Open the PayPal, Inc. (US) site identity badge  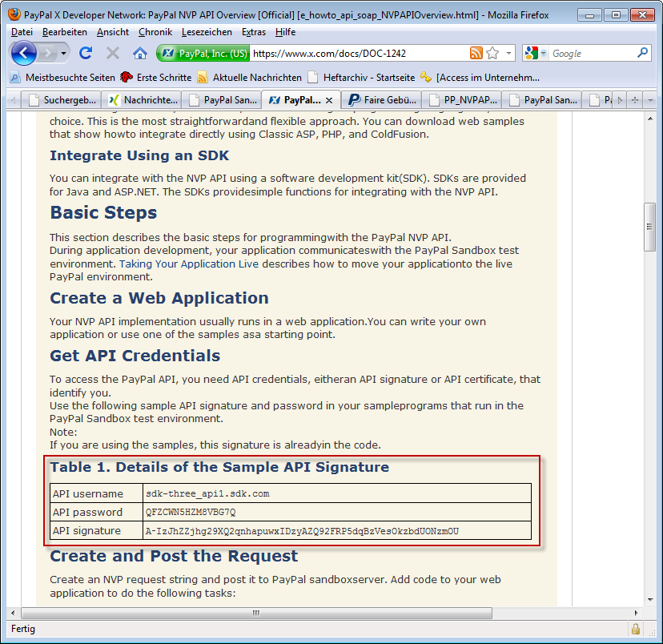tap(203, 54)
